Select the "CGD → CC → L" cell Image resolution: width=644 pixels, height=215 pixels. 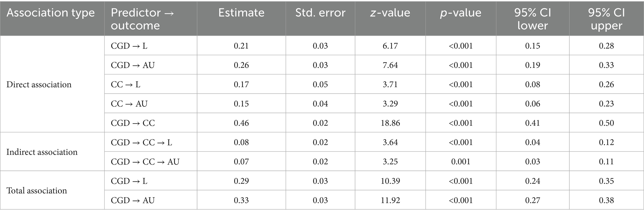(141, 143)
